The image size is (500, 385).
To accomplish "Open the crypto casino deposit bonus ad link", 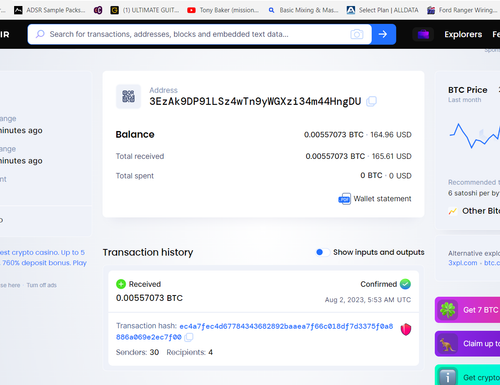I will click(x=43, y=258).
